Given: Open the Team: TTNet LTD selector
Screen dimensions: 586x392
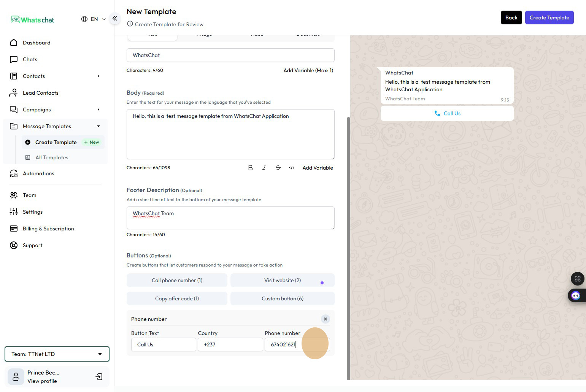Looking at the screenshot, I should point(57,354).
